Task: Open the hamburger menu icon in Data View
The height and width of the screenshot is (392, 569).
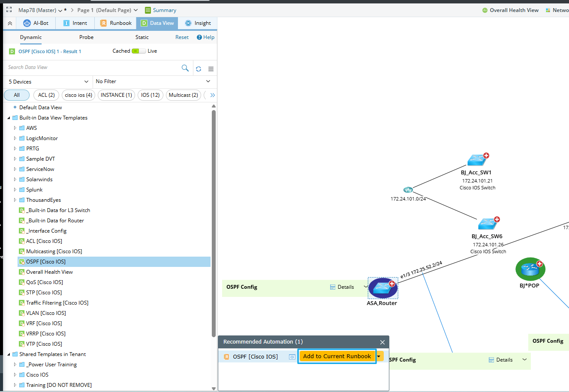Action: pos(211,69)
